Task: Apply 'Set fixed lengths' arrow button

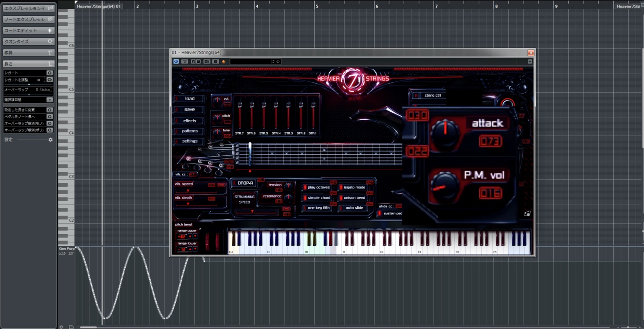Action: [x=50, y=110]
